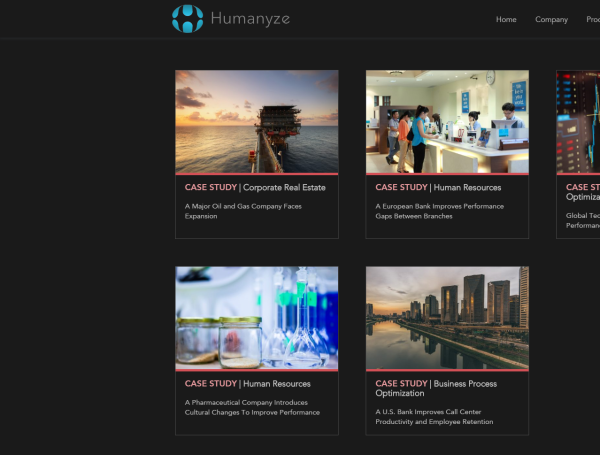Click Human Resources heading under the bank photo
This screenshot has width=600, height=455.
tap(438, 187)
